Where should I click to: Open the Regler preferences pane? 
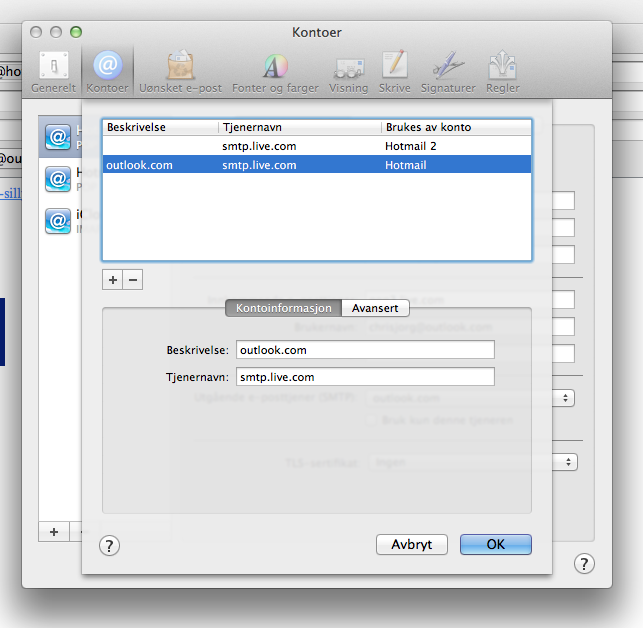[x=503, y=72]
